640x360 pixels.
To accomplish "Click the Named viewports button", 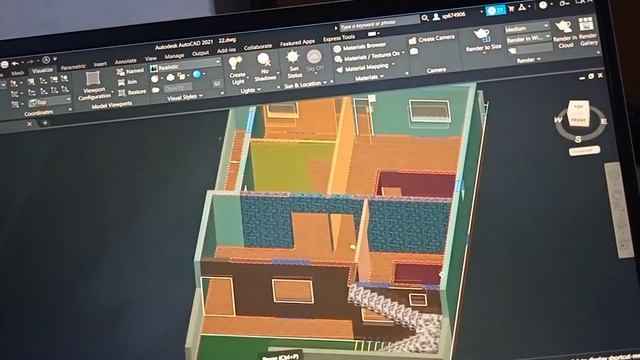I will [131, 71].
